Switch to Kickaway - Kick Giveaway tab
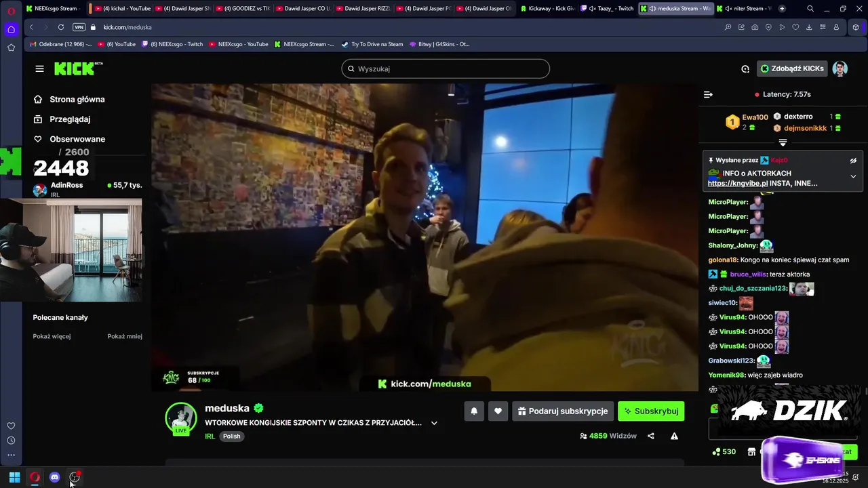Image resolution: width=868 pixels, height=488 pixels. (547, 9)
